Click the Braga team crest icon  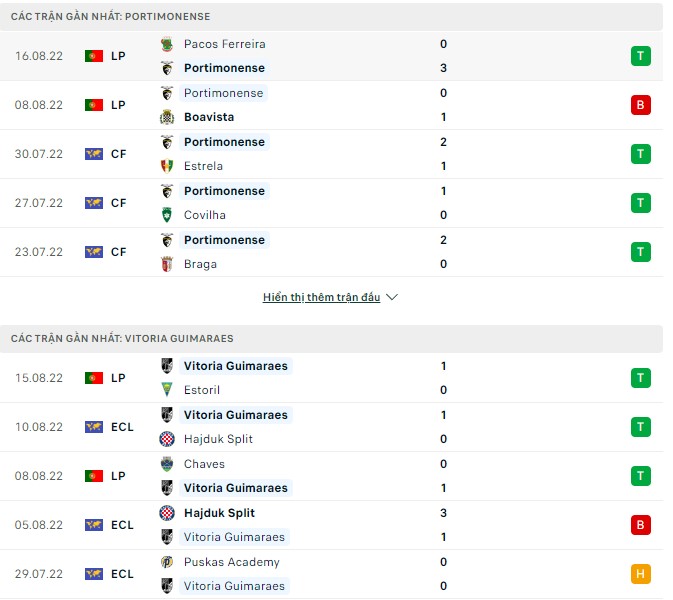pos(167,264)
